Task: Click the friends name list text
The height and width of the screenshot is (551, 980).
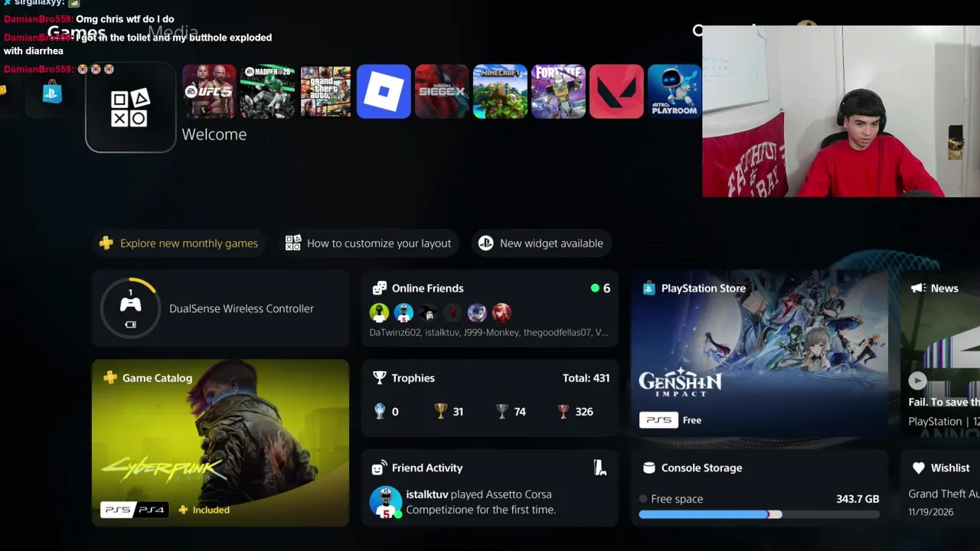Action: 488,333
